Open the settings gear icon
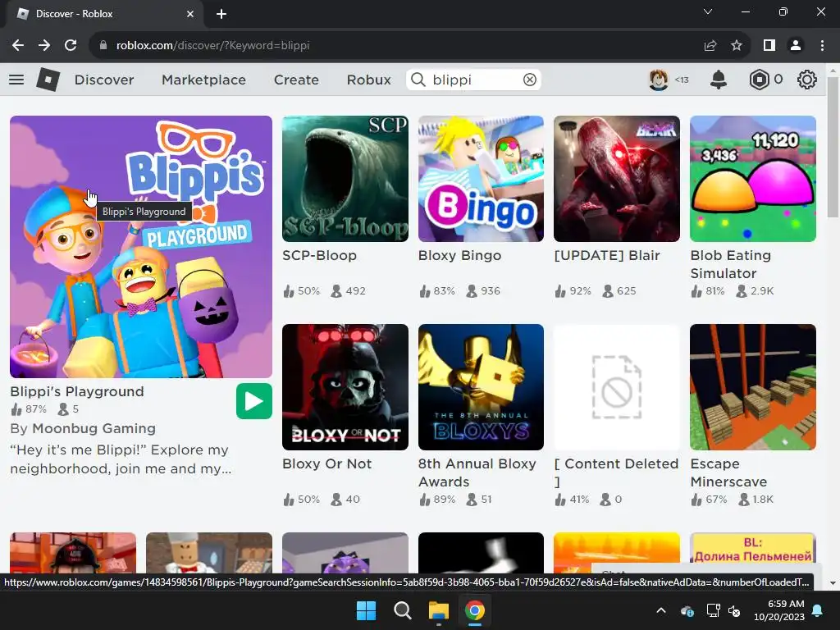Viewport: 840px width, 630px height. [806, 80]
